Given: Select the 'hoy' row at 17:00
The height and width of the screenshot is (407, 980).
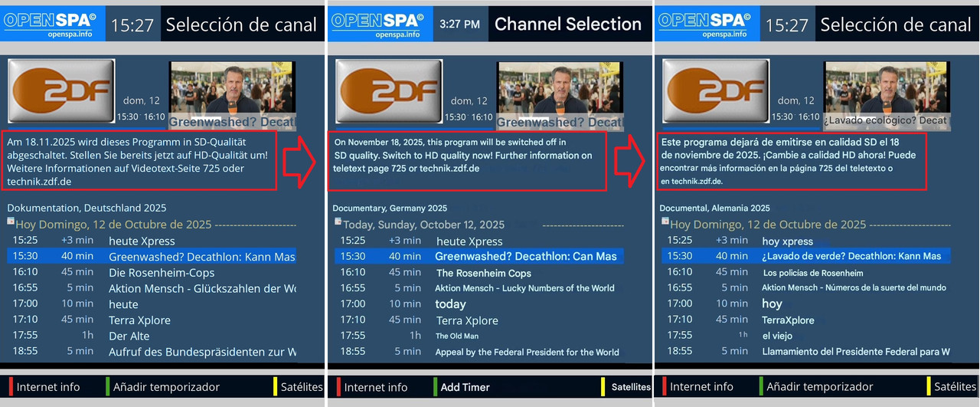Looking at the screenshot, I should point(806,304).
